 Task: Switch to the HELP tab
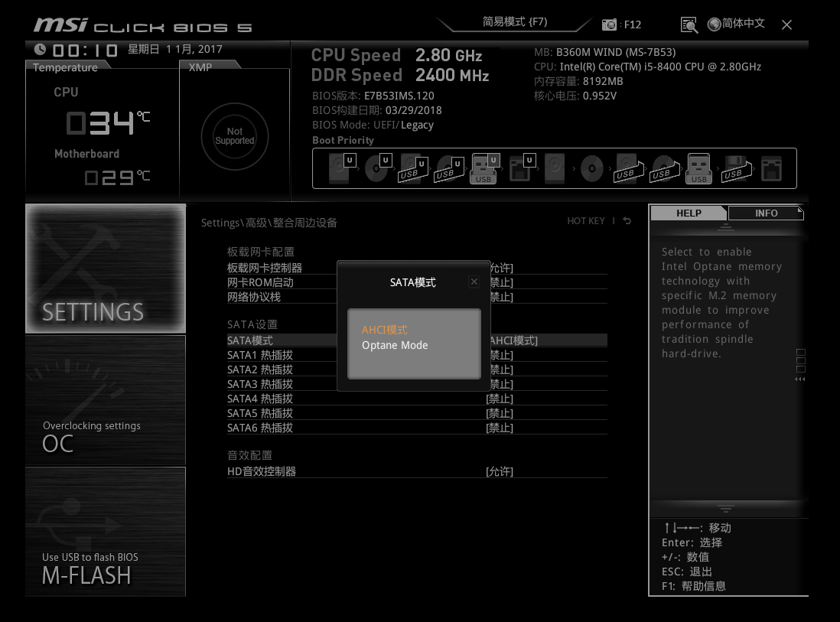[x=689, y=213]
